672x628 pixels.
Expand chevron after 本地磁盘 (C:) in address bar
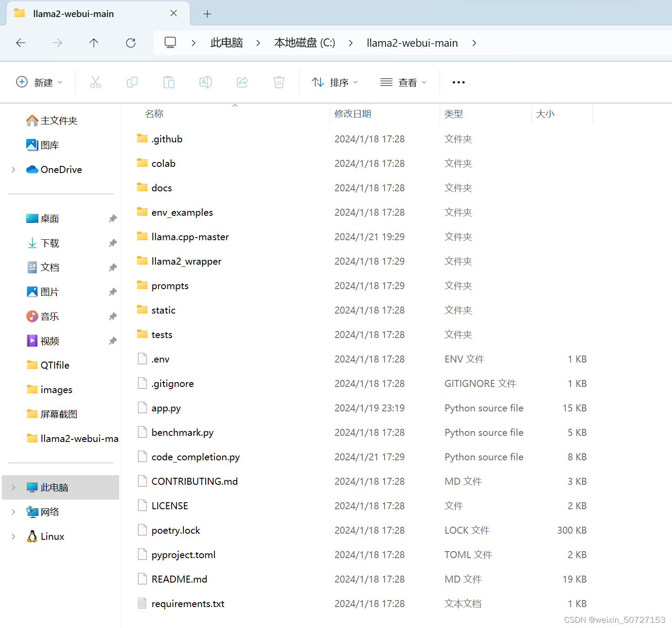pos(351,43)
